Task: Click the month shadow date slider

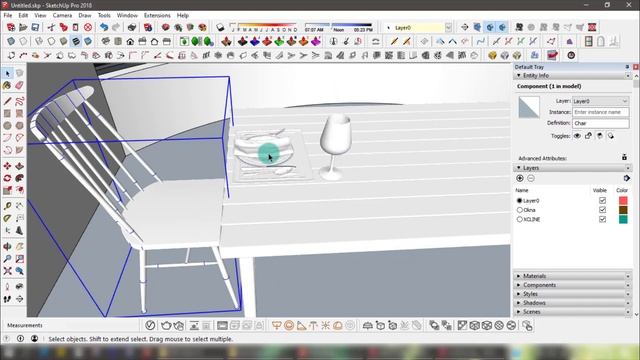Action: click(x=264, y=27)
